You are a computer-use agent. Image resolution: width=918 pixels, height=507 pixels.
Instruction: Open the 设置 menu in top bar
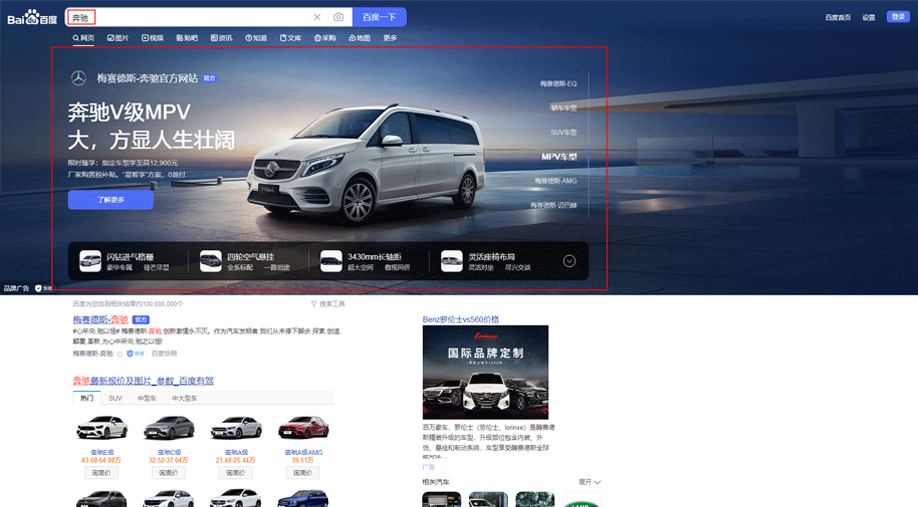869,18
